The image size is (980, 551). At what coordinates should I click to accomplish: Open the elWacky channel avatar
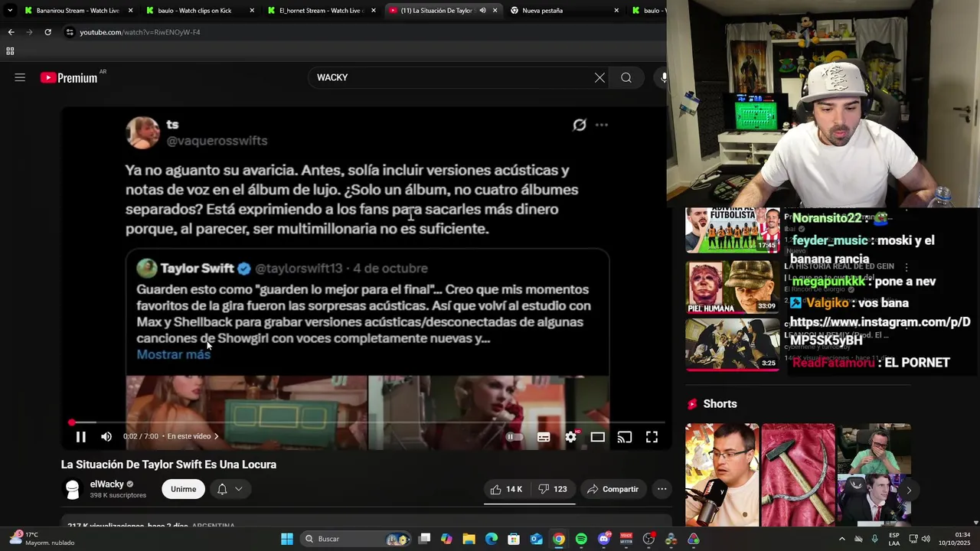tap(73, 489)
